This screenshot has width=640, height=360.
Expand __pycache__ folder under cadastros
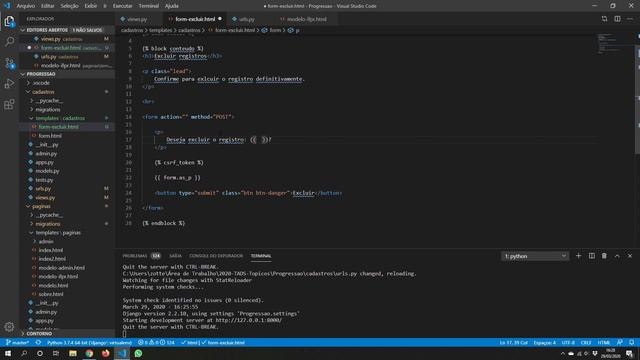(x=67, y=100)
